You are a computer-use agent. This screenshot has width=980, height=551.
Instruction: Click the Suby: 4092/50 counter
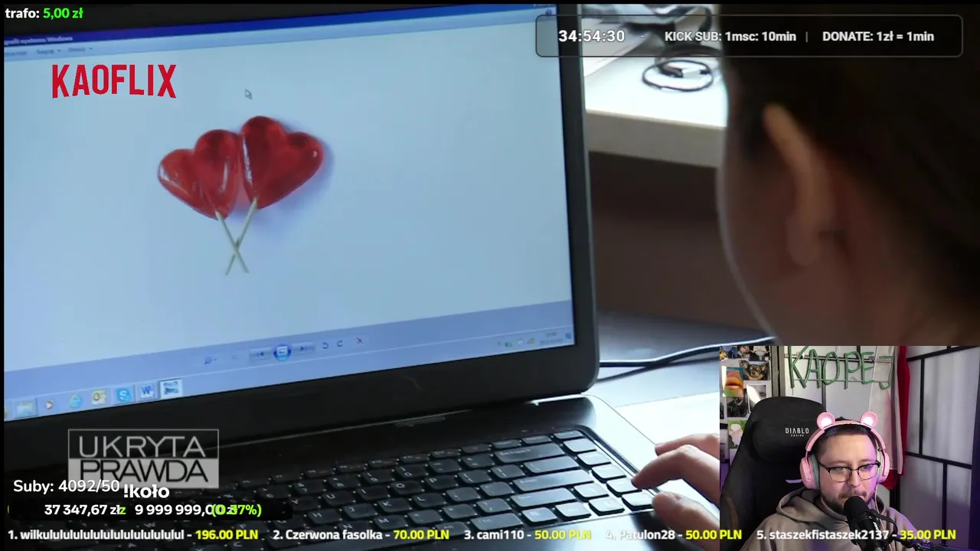pyautogui.click(x=67, y=486)
